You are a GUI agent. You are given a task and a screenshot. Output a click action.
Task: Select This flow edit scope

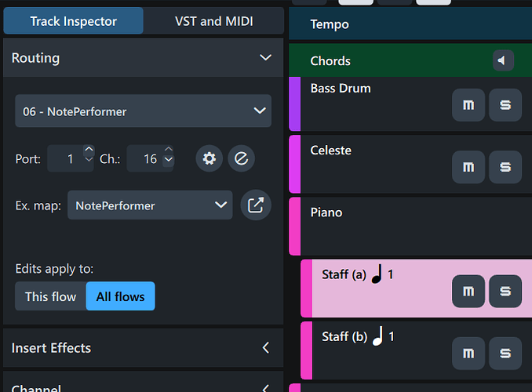click(50, 296)
